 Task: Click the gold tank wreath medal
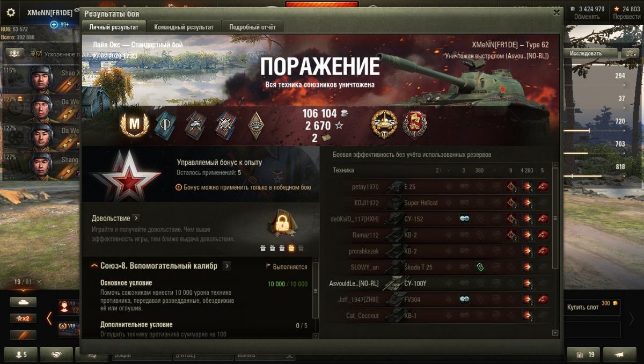384,123
